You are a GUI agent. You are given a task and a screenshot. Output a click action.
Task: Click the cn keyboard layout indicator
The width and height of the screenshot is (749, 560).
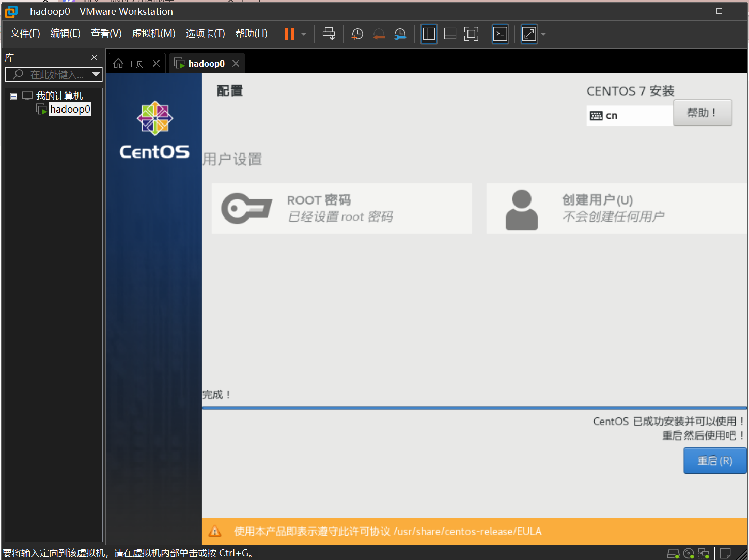[629, 116]
